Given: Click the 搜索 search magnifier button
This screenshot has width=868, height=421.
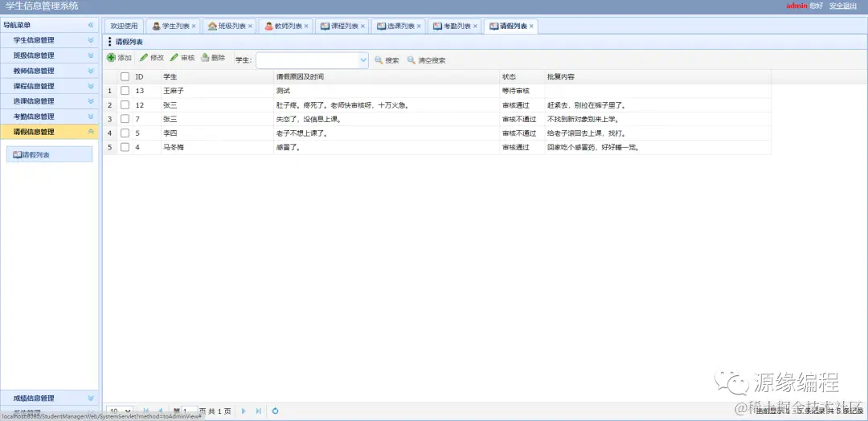Looking at the screenshot, I should point(387,60).
